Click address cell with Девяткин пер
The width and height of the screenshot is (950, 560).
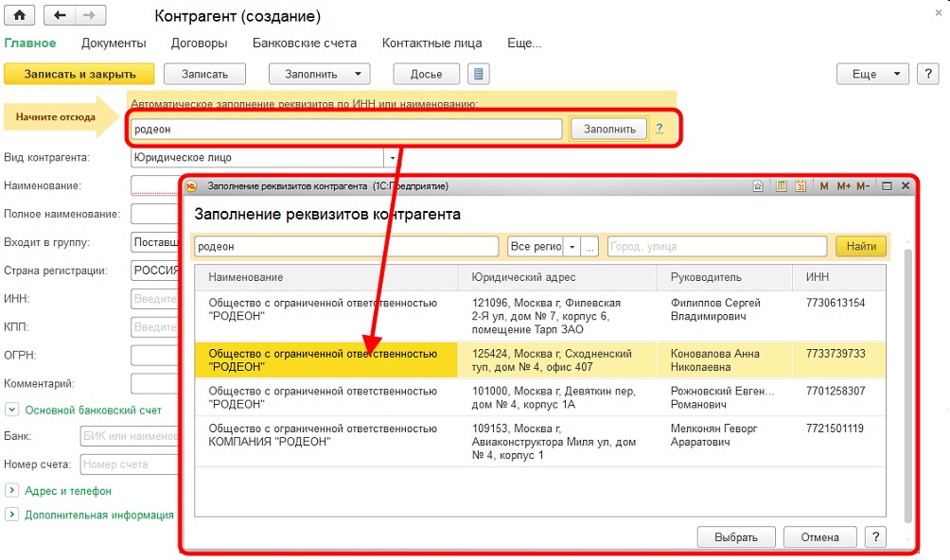[x=557, y=397]
